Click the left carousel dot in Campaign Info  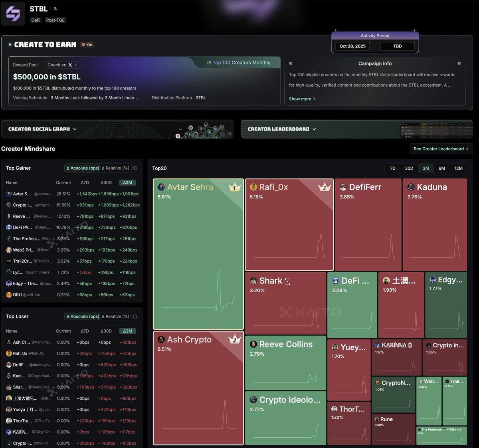coord(291,63)
